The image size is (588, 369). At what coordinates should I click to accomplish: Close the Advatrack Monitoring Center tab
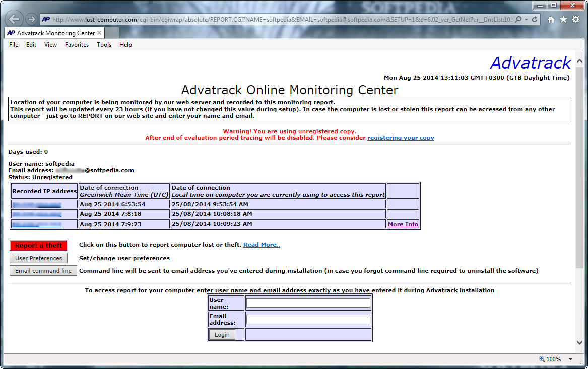point(99,33)
